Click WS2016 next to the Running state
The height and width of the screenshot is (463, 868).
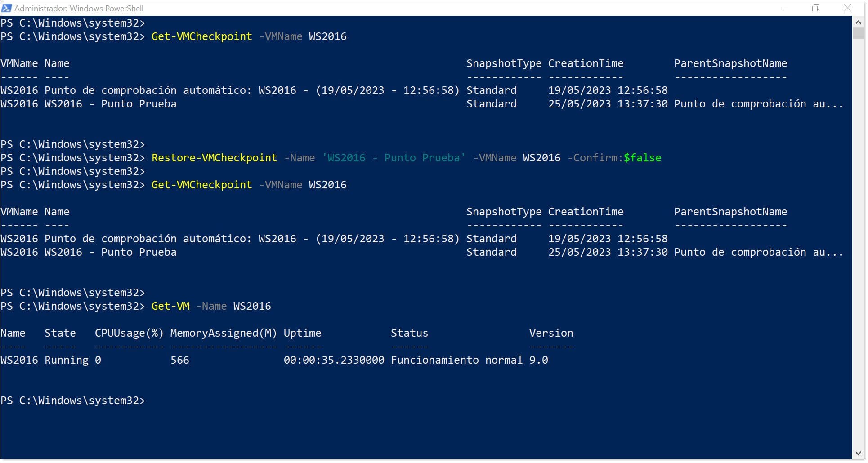coord(19,360)
